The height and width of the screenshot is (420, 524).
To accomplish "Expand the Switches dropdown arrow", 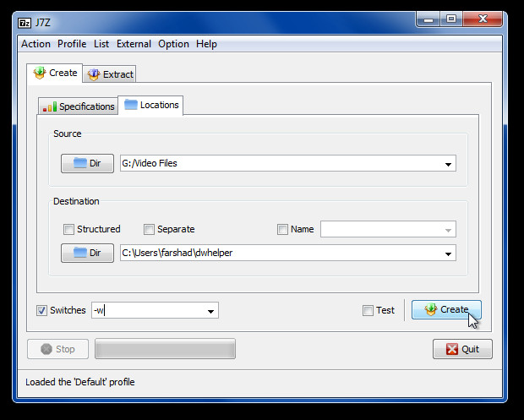I will (x=210, y=311).
